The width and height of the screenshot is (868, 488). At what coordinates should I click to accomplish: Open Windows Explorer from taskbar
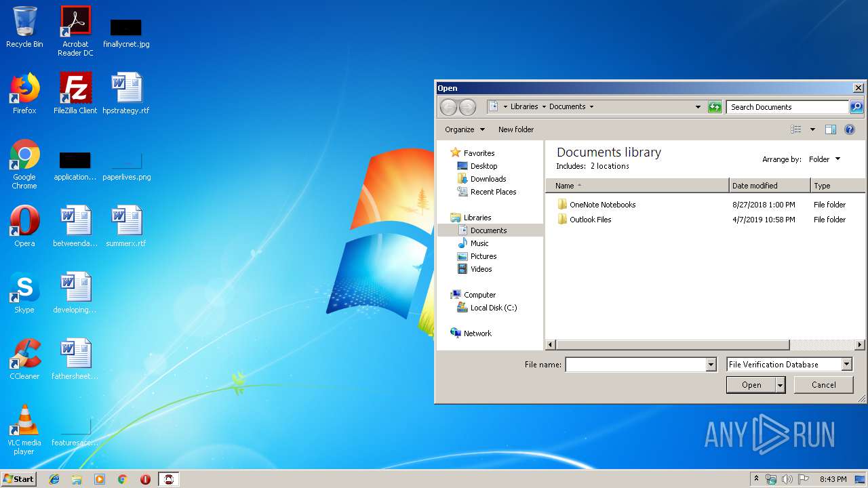(77, 479)
